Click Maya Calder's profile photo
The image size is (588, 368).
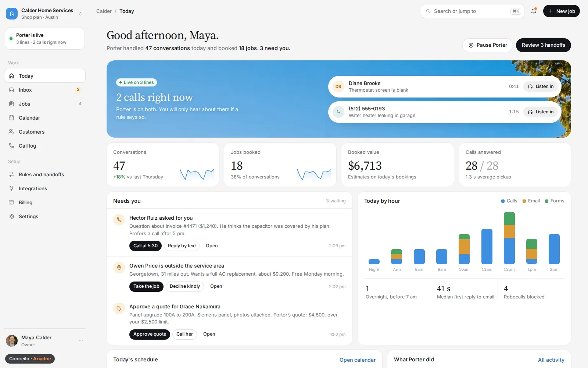tap(12, 341)
